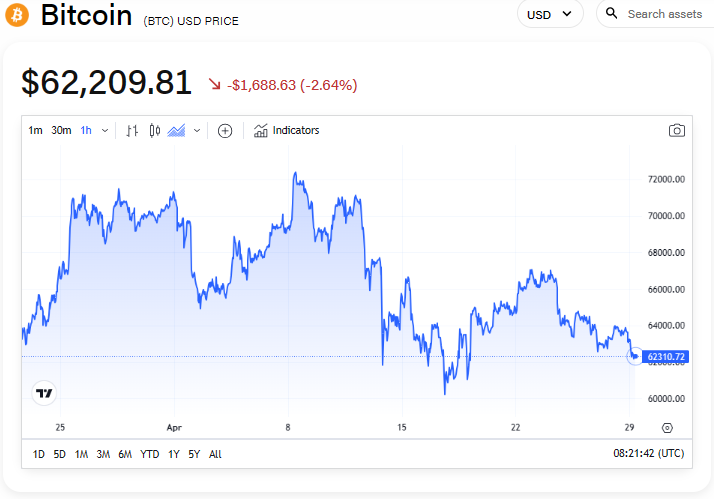The image size is (714, 499).
Task: Expand the time interval dropdown arrow
Action: 105,130
